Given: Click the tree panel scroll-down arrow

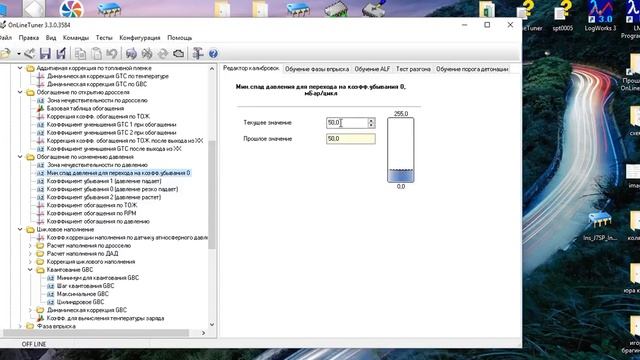Looking at the screenshot, I should (x=211, y=324).
